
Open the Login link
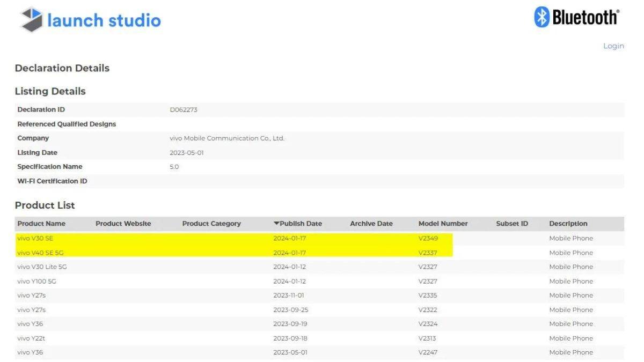pos(613,46)
